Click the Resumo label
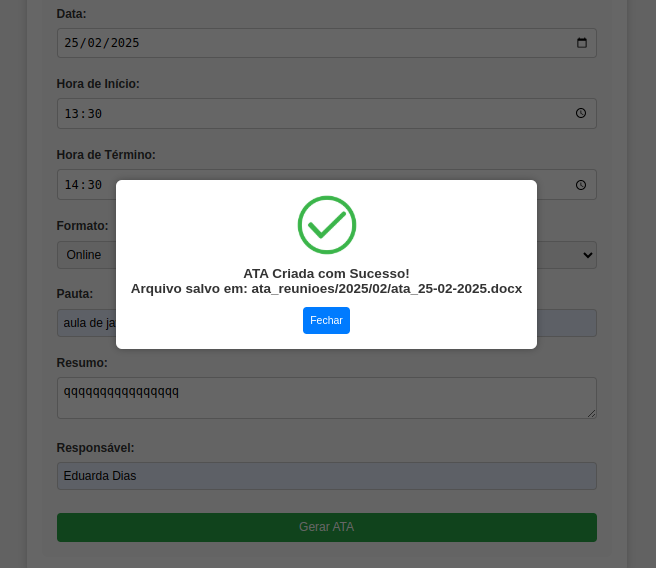The height and width of the screenshot is (568, 656). coord(82,363)
